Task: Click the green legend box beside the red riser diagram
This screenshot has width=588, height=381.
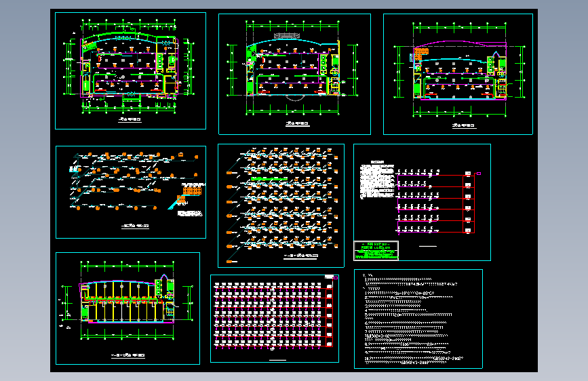Action: [x=376, y=251]
